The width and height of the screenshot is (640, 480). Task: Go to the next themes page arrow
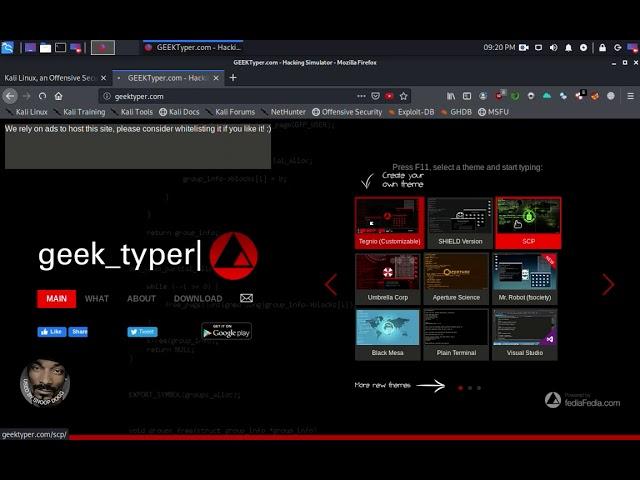tap(608, 284)
